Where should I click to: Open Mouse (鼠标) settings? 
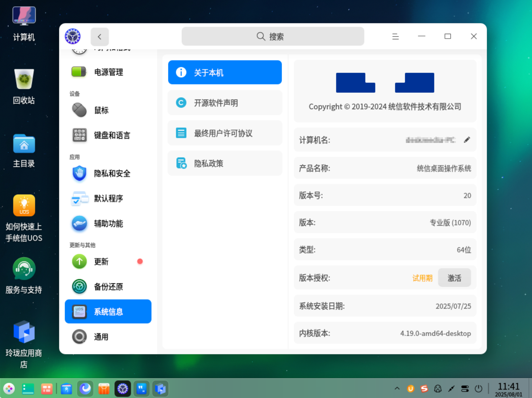108,110
